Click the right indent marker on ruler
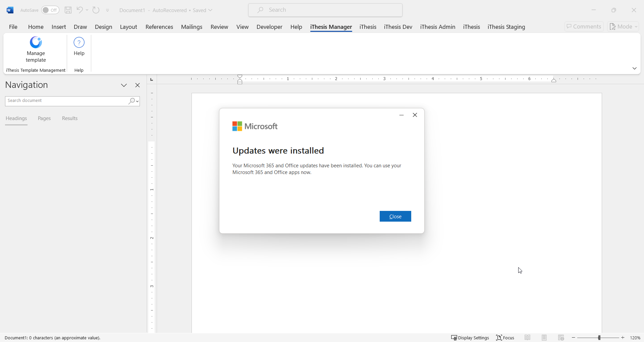 (x=554, y=80)
